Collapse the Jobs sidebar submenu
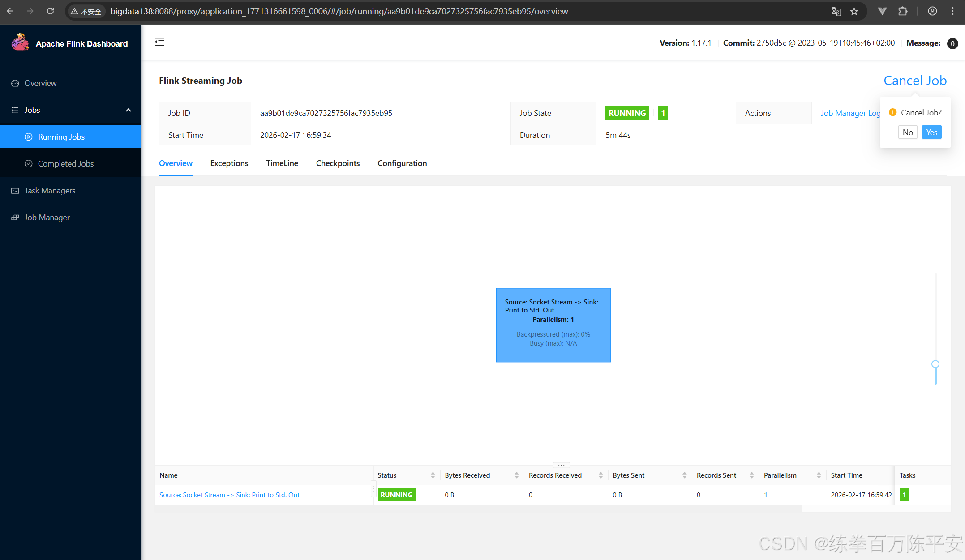The image size is (965, 560). click(x=129, y=110)
